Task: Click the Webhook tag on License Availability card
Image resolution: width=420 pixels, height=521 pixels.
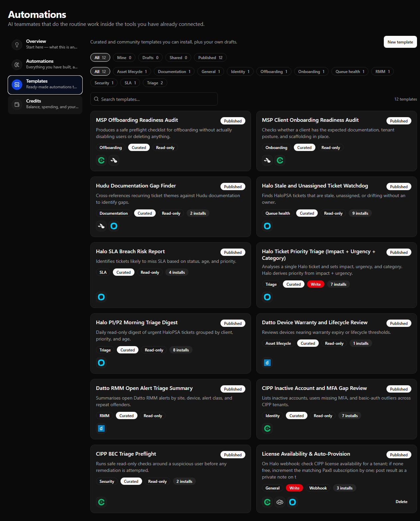Action: click(x=318, y=488)
